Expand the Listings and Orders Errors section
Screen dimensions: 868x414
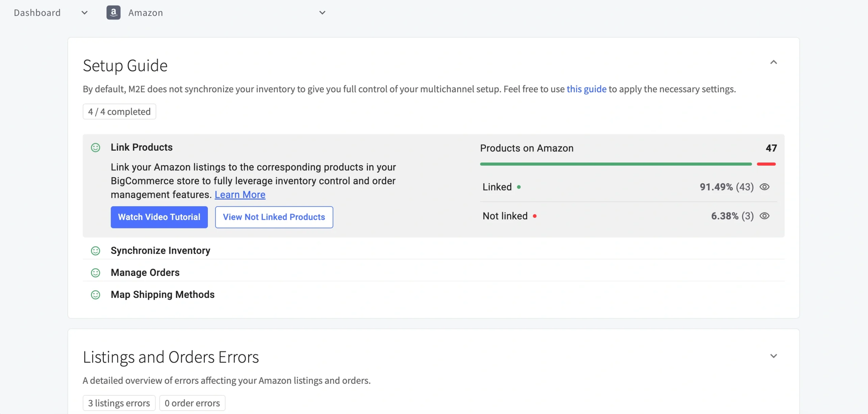point(773,356)
